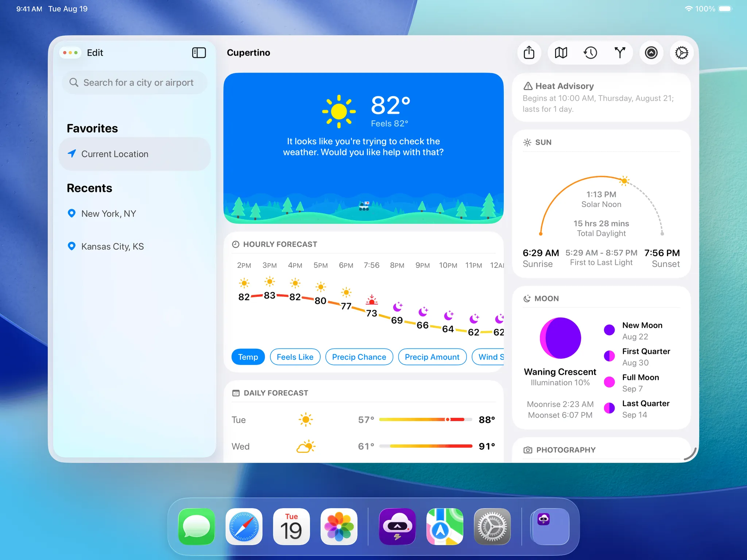Open Safari from the dock
The height and width of the screenshot is (560, 747).
click(244, 526)
